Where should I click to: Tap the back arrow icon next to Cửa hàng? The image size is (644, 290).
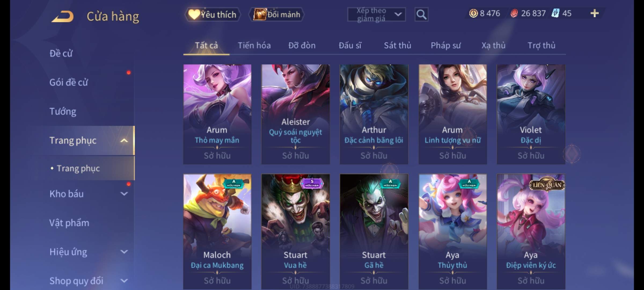63,16
